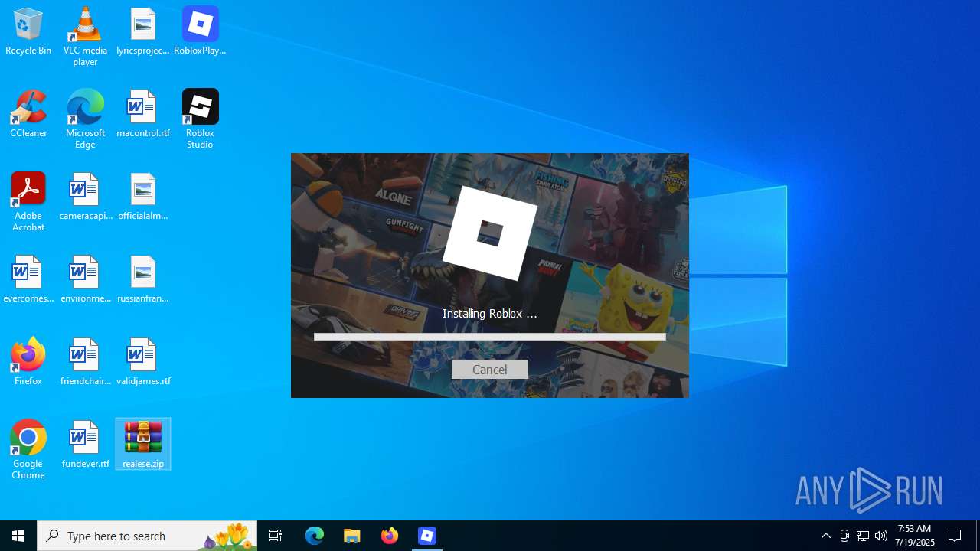The height and width of the screenshot is (551, 980).
Task: Select the cameracapi document icon
Action: (x=85, y=197)
